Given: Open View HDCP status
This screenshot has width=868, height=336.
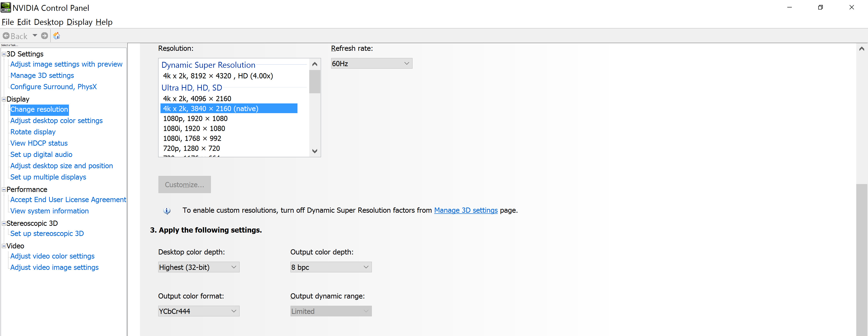Looking at the screenshot, I should (x=39, y=143).
